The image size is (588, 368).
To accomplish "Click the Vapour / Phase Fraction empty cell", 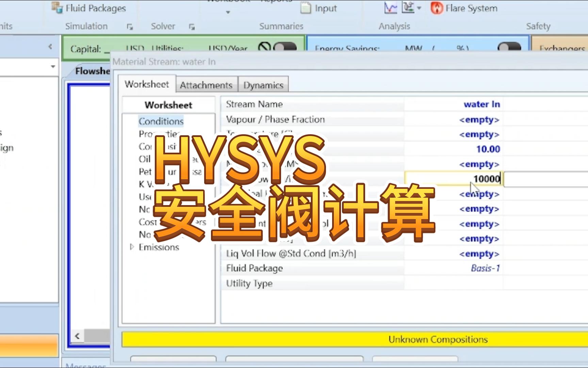I will click(453, 120).
